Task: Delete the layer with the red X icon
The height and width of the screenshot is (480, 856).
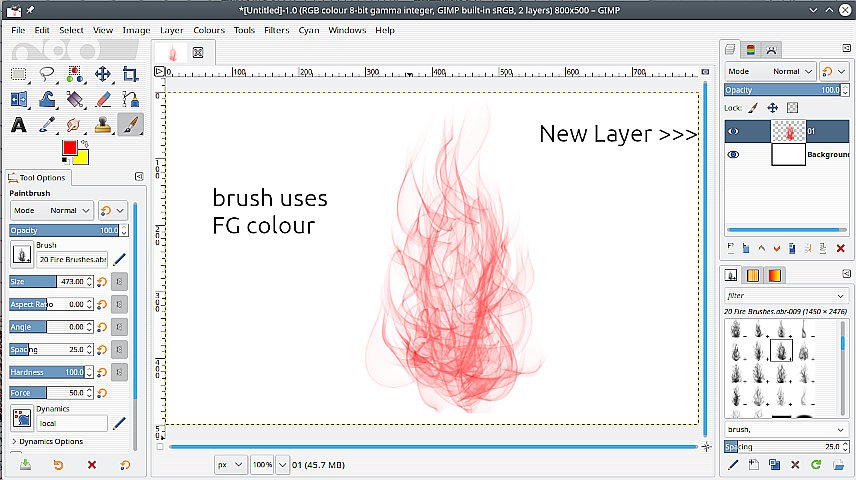Action: [x=841, y=248]
